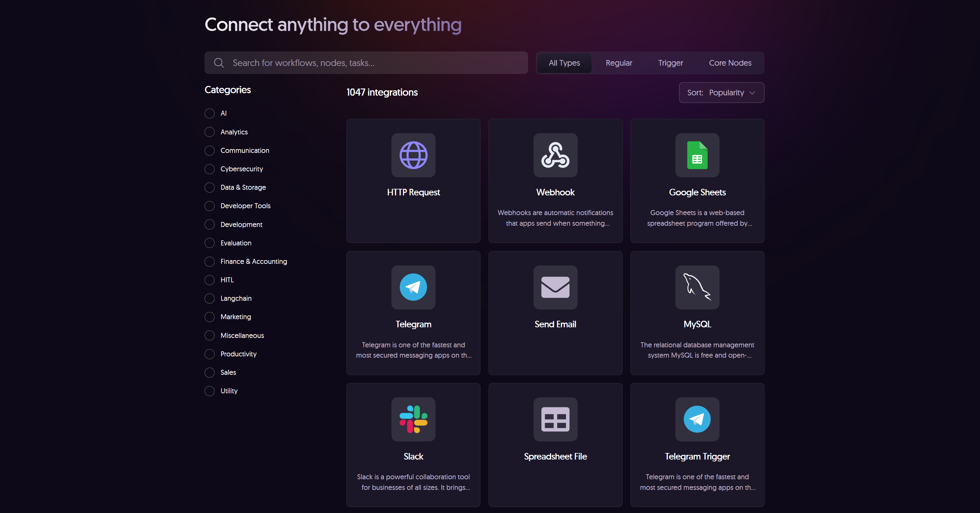Open the Spreadsheet File grid icon
Viewport: 980px width, 513px height.
tap(555, 419)
